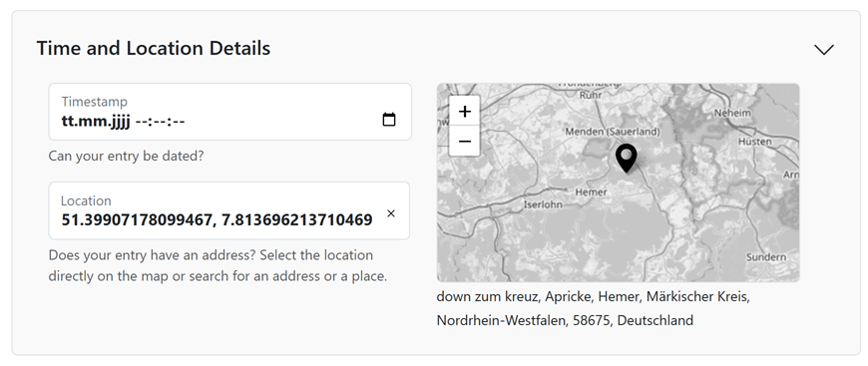Collapse the Time and Location Details section
Viewport: 868px width, 366px height.
coord(824,49)
